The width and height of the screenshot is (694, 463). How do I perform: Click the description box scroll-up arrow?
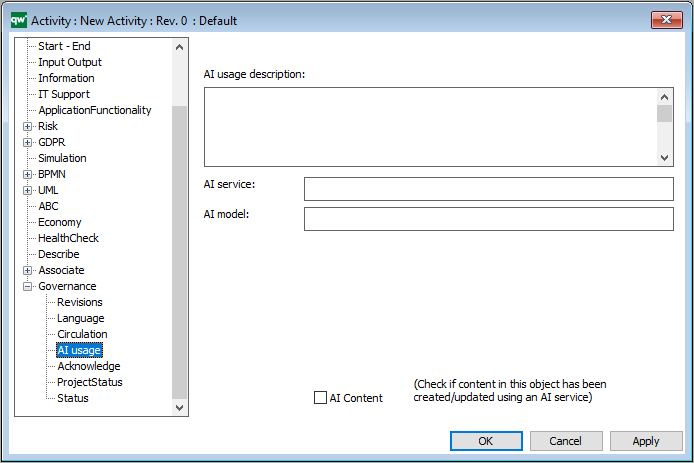[664, 97]
